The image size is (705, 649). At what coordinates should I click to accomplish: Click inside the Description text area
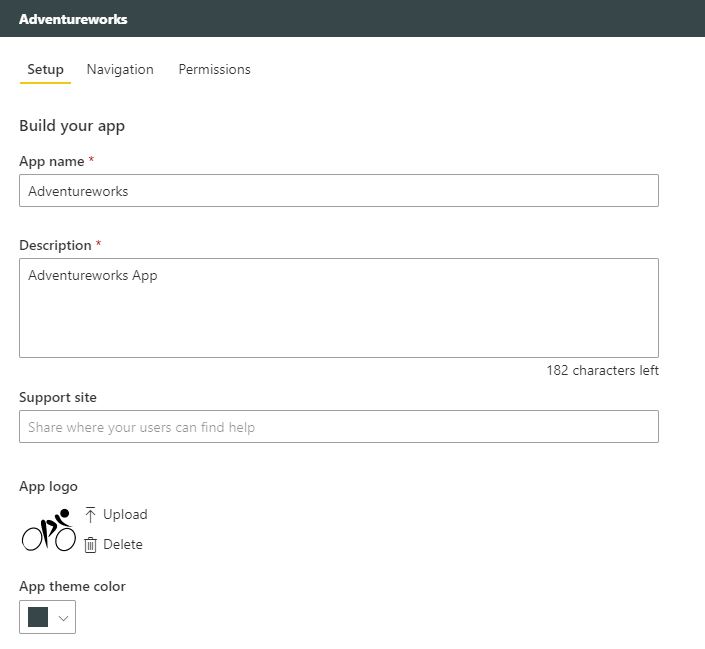(x=338, y=307)
